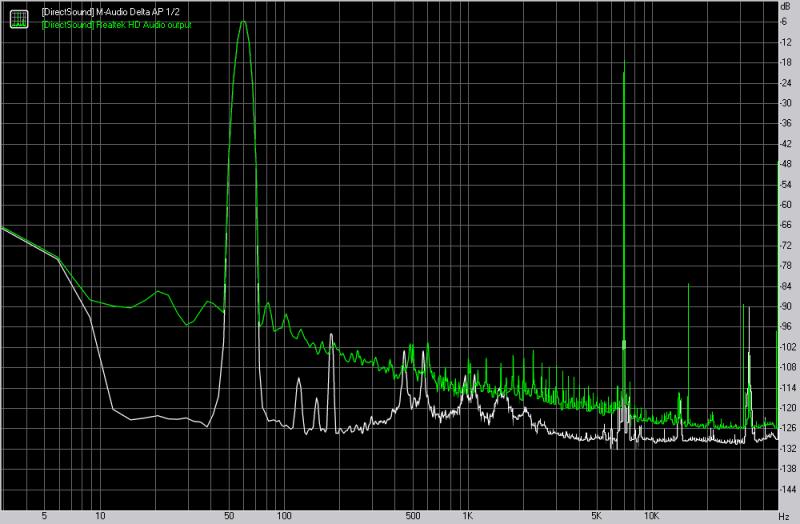Click the spectrum analyzer icon in top-left corner

tap(19, 14)
